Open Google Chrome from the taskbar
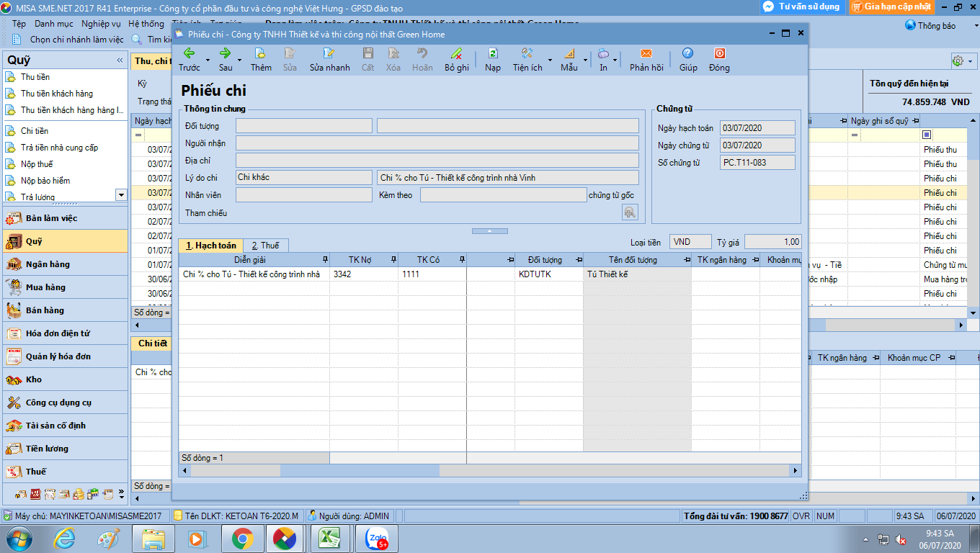The width and height of the screenshot is (980, 553). coord(242,539)
